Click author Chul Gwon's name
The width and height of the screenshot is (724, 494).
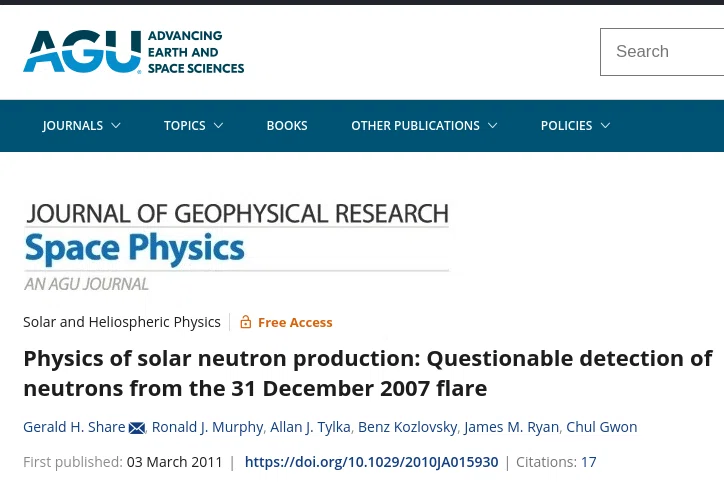coord(602,427)
